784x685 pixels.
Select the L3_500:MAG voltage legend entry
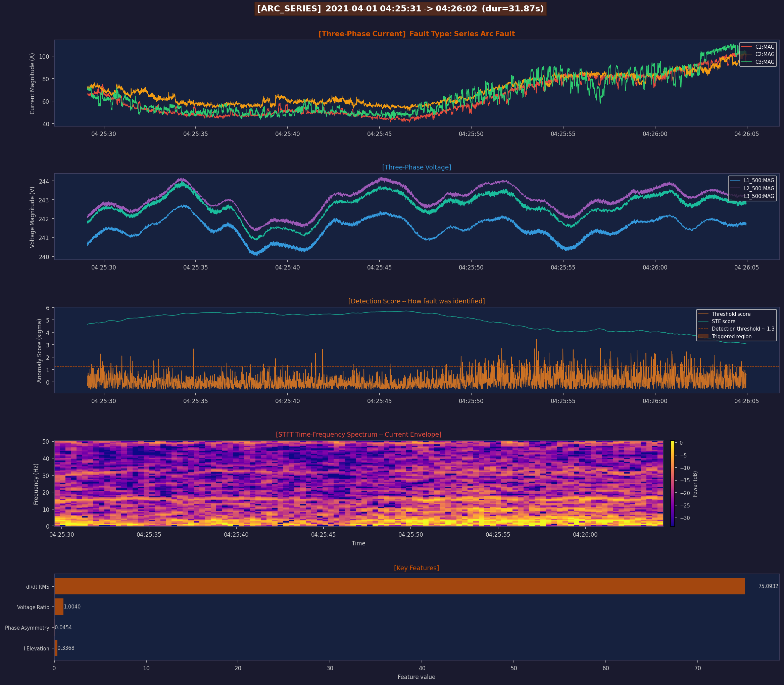coord(758,196)
